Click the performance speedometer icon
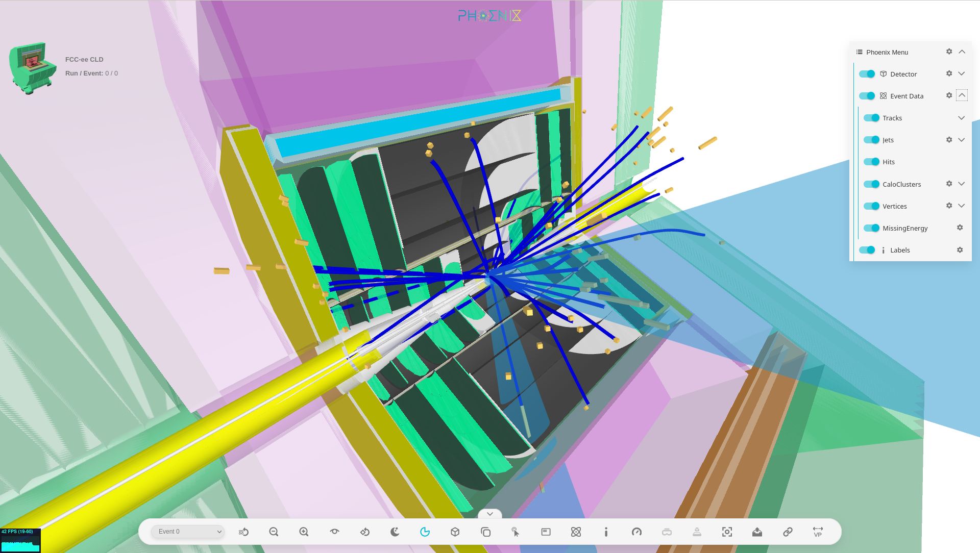Screen dimensions: 980x553 tap(636, 532)
